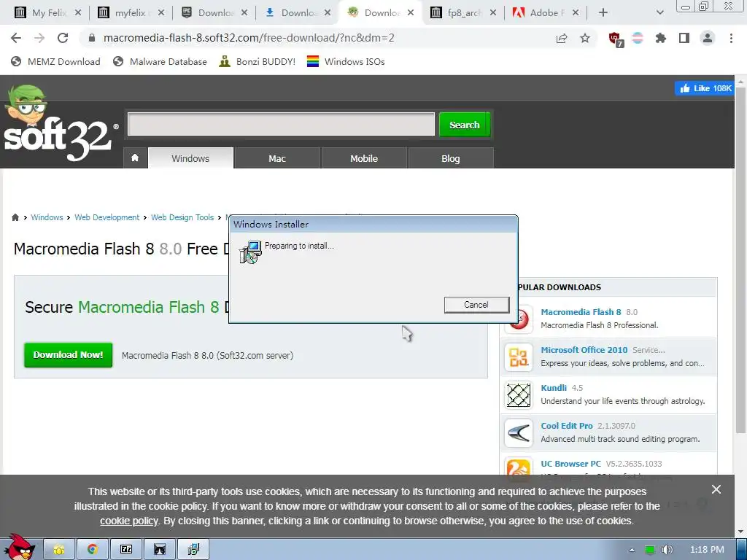The height and width of the screenshot is (560, 747).
Task: Click the Cool Edit Pro icon
Action: pos(519,433)
